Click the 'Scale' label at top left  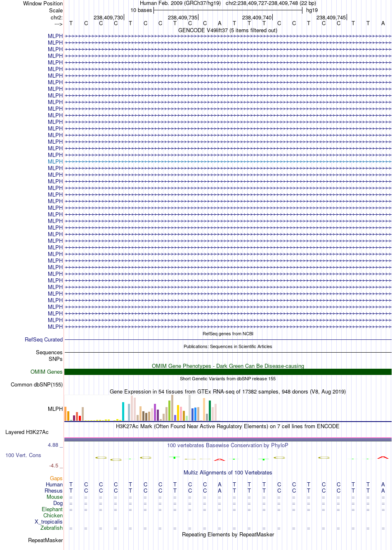pos(56,10)
